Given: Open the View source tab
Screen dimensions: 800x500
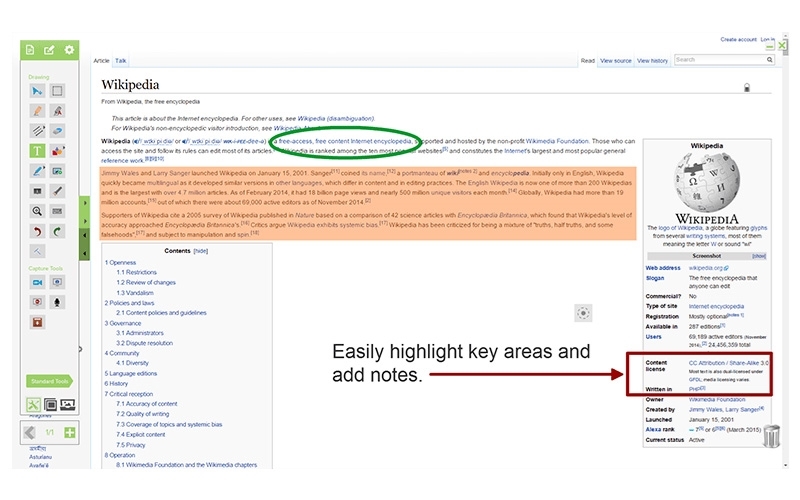Looking at the screenshot, I should point(616,61).
